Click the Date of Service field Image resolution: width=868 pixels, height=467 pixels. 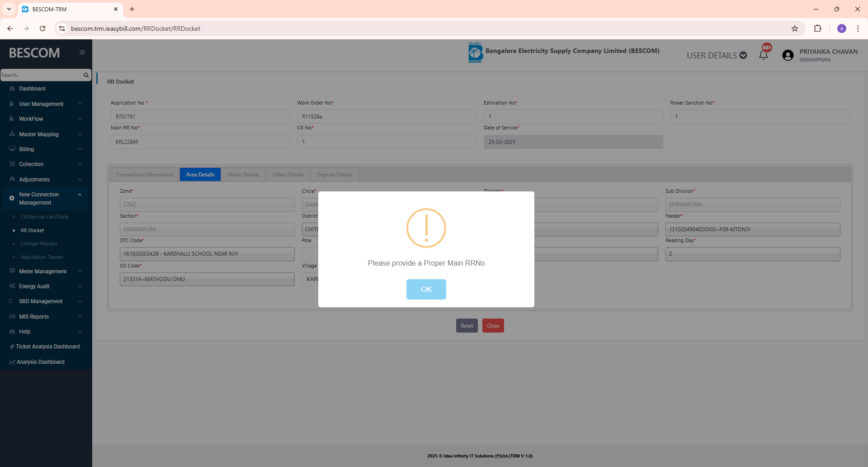click(x=573, y=142)
